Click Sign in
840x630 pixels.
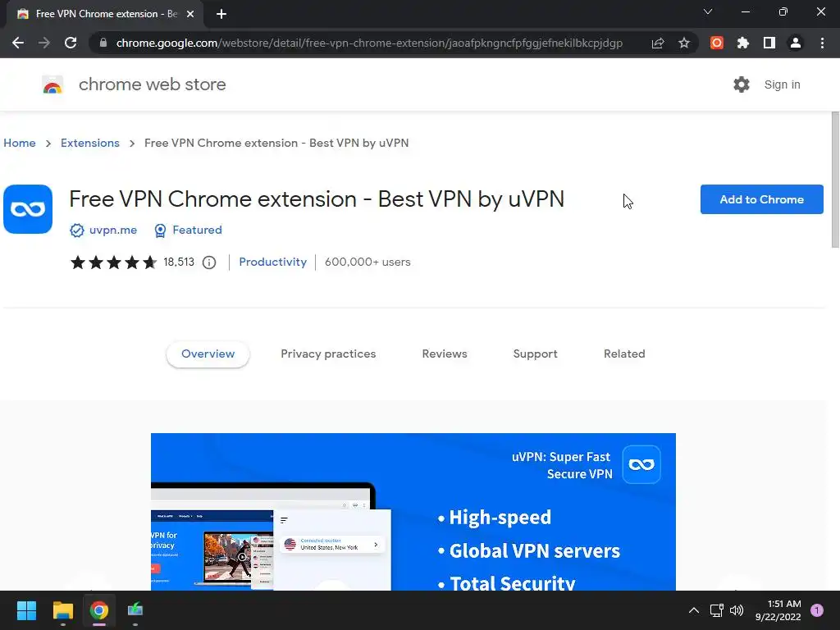coord(782,84)
